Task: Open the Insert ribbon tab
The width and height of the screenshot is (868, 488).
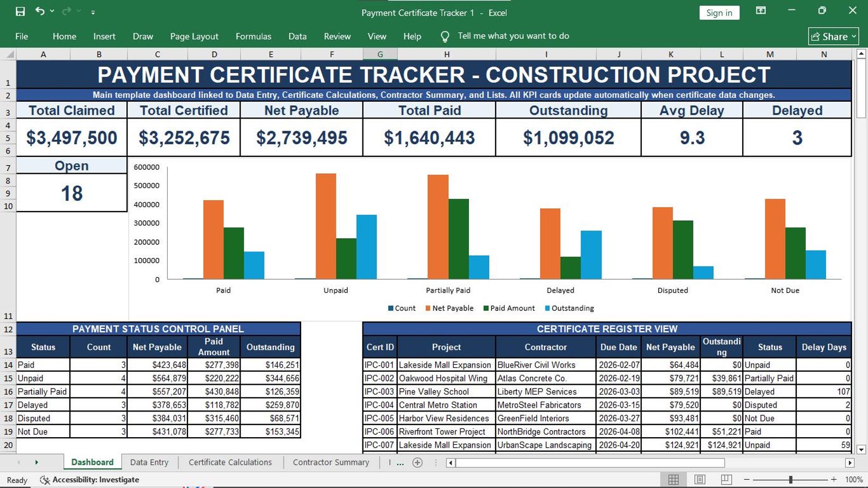Action: click(x=104, y=36)
